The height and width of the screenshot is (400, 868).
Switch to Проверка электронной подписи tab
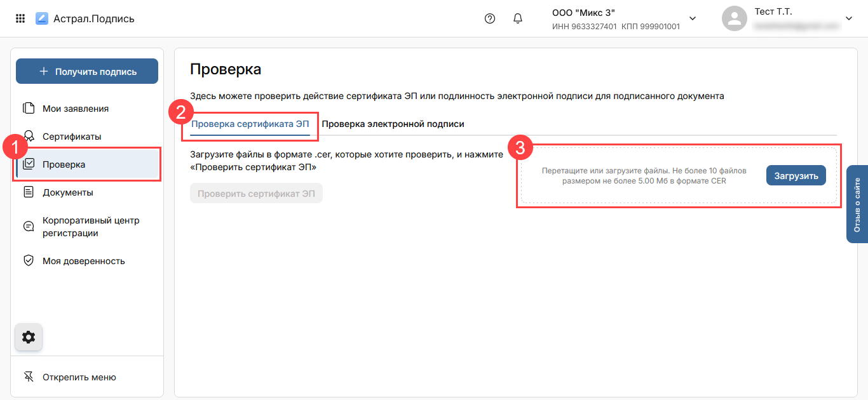point(393,124)
